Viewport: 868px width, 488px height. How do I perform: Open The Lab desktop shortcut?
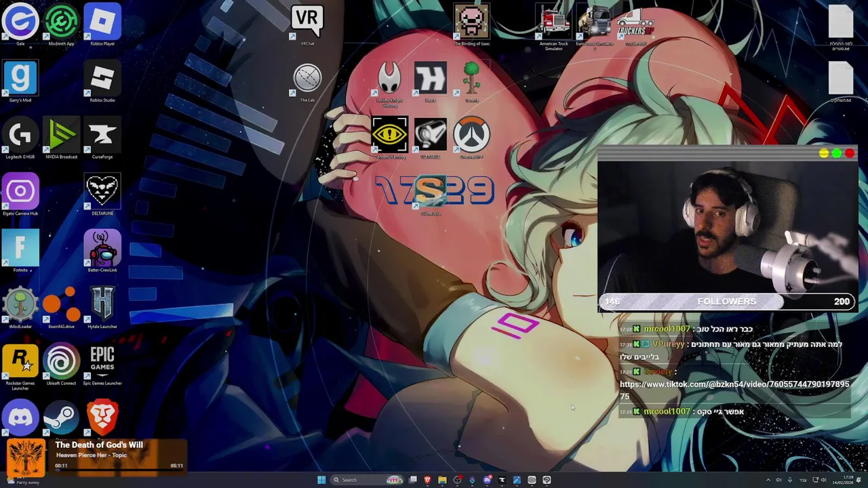point(307,81)
